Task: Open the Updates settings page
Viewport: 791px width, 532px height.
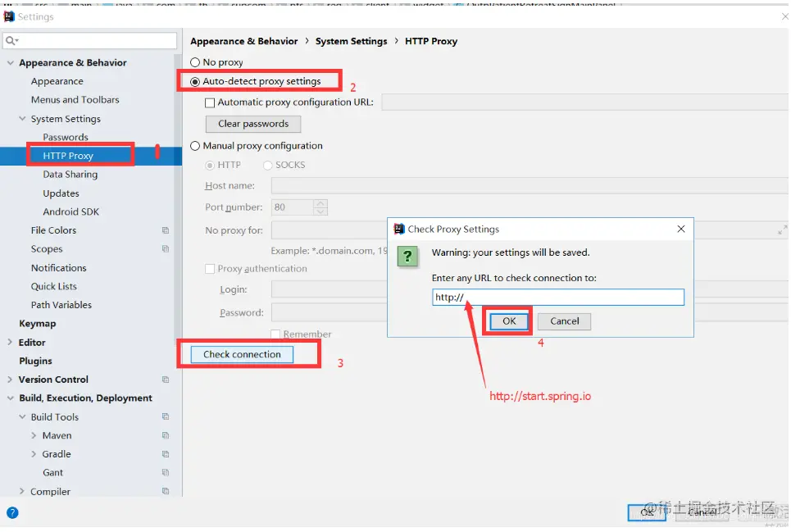Action: 61,193
